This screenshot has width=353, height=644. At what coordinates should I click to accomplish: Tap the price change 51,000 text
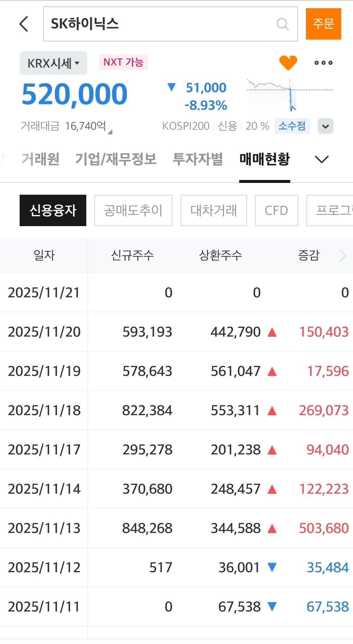click(206, 88)
